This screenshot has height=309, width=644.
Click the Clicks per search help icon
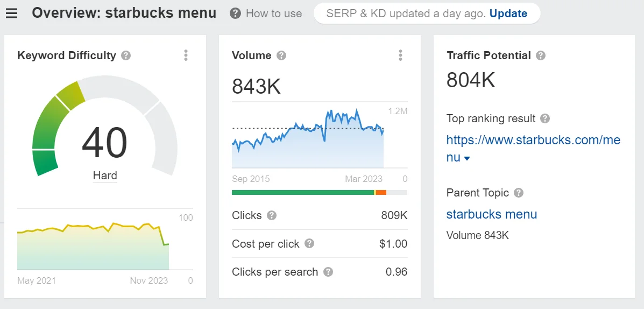[x=328, y=272]
